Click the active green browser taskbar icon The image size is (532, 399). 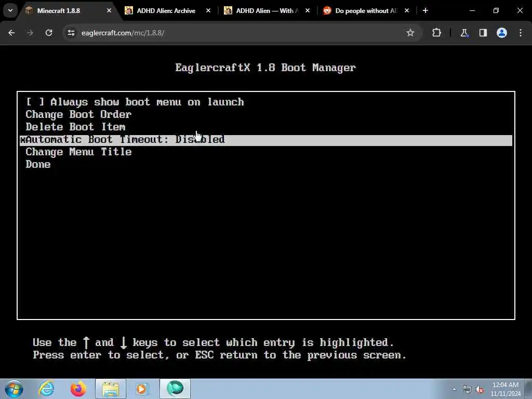[x=175, y=389]
